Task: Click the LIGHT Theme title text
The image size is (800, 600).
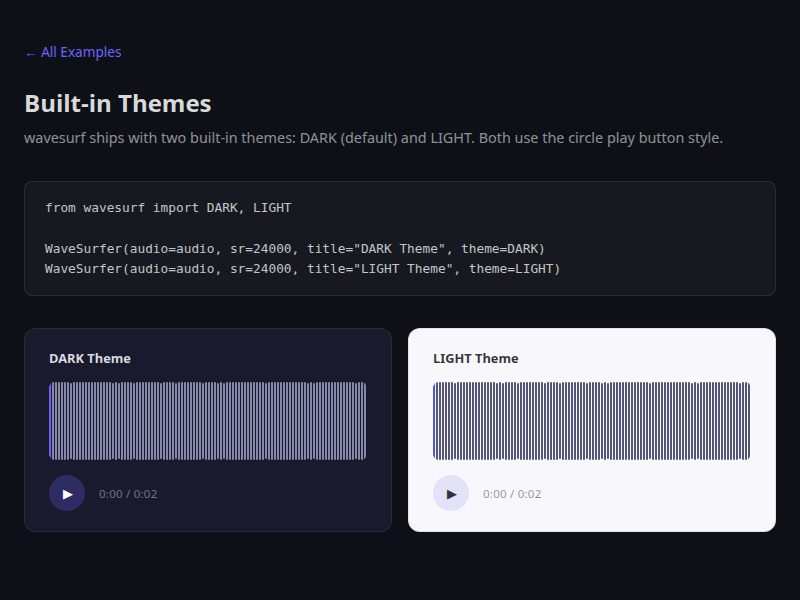Action: point(476,359)
